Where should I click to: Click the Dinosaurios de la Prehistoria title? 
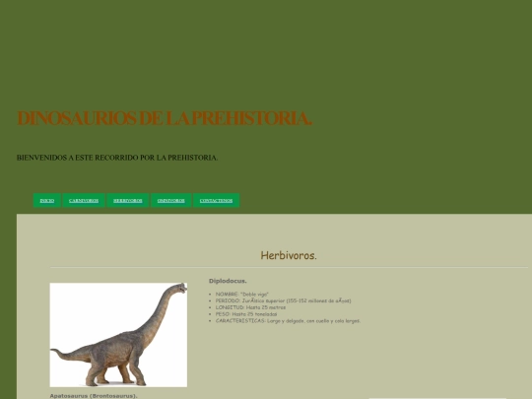coord(165,118)
